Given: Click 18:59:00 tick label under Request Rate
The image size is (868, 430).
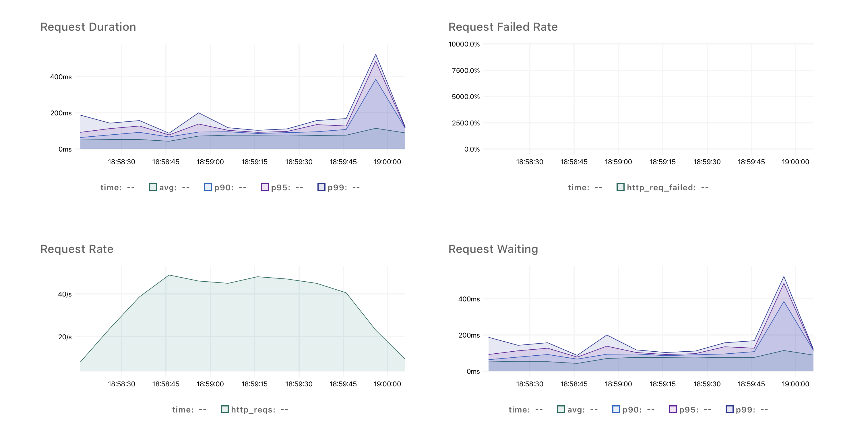Looking at the screenshot, I should 210,384.
